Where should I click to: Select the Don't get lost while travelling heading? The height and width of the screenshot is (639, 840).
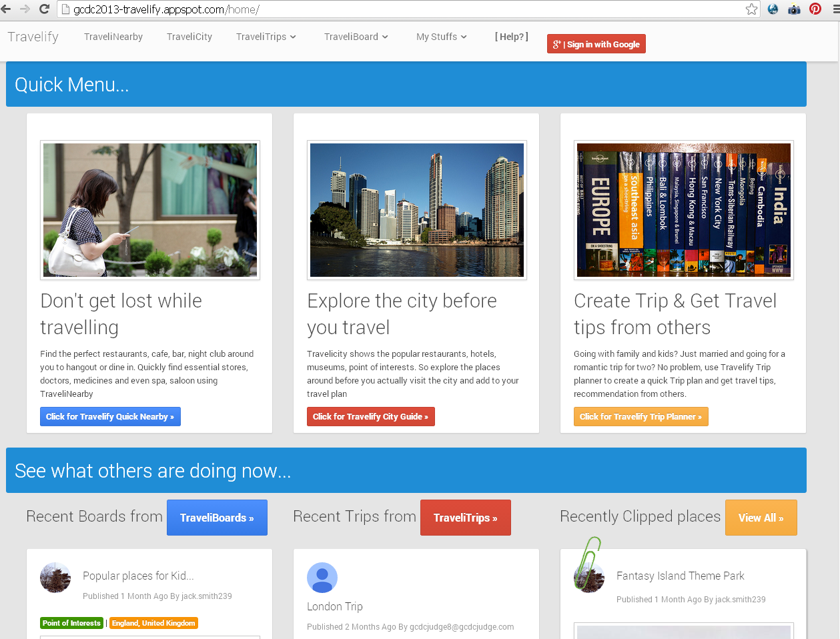(121, 314)
